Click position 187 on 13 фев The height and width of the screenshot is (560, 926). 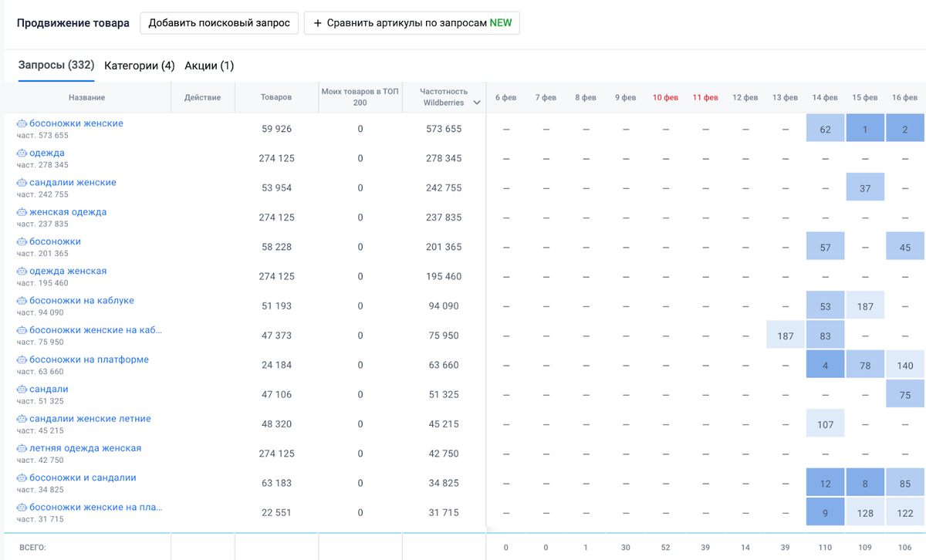pyautogui.click(x=786, y=336)
